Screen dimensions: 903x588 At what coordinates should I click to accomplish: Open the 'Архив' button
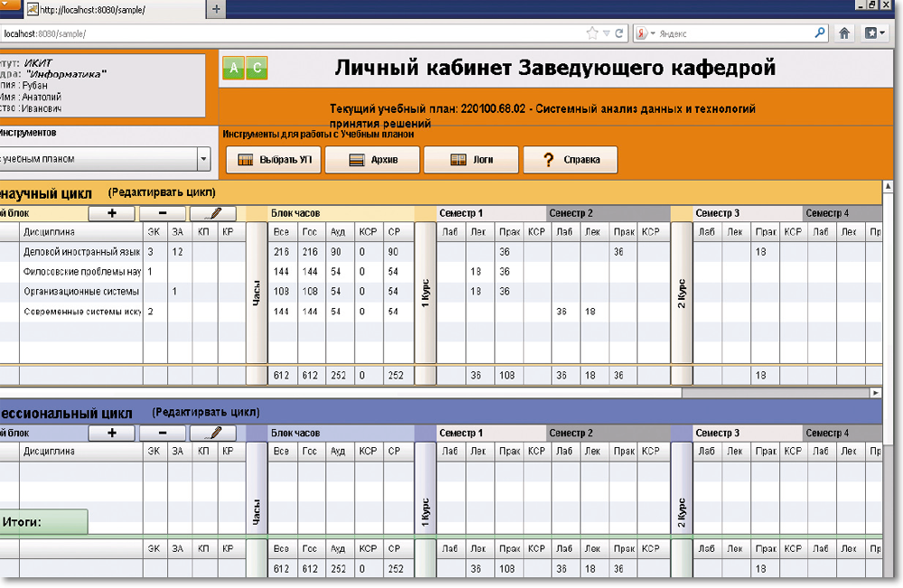[372, 160]
